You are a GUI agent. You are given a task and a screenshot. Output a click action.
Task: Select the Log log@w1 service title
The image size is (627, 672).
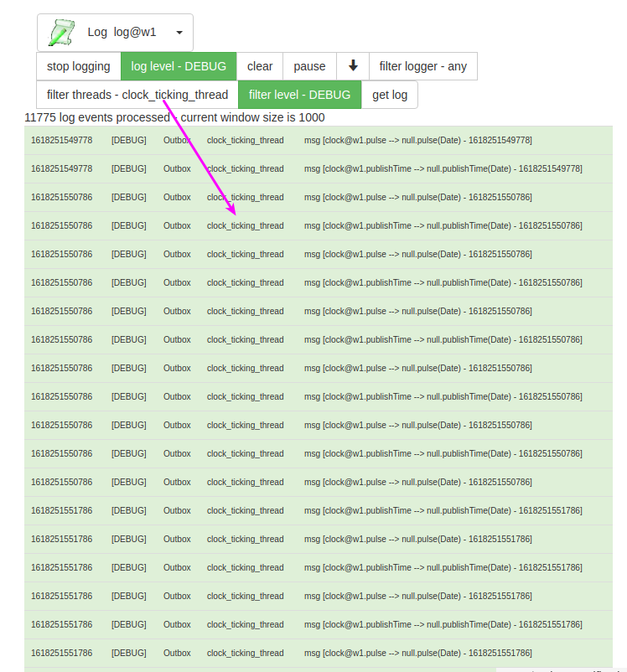pos(122,32)
